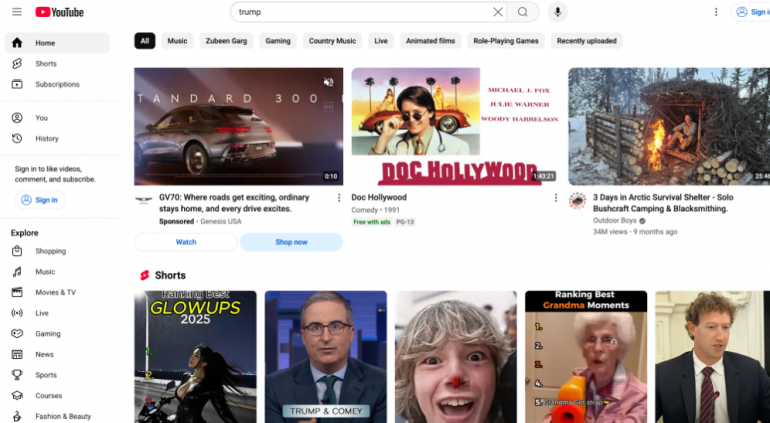
Task: Select the Role-Playing Games filter chip
Action: [x=506, y=41]
